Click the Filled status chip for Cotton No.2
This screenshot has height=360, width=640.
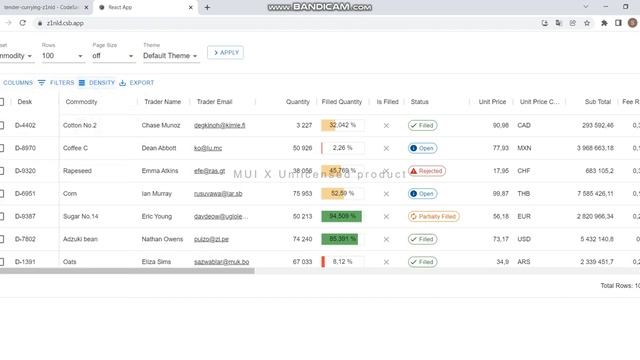[422, 125]
